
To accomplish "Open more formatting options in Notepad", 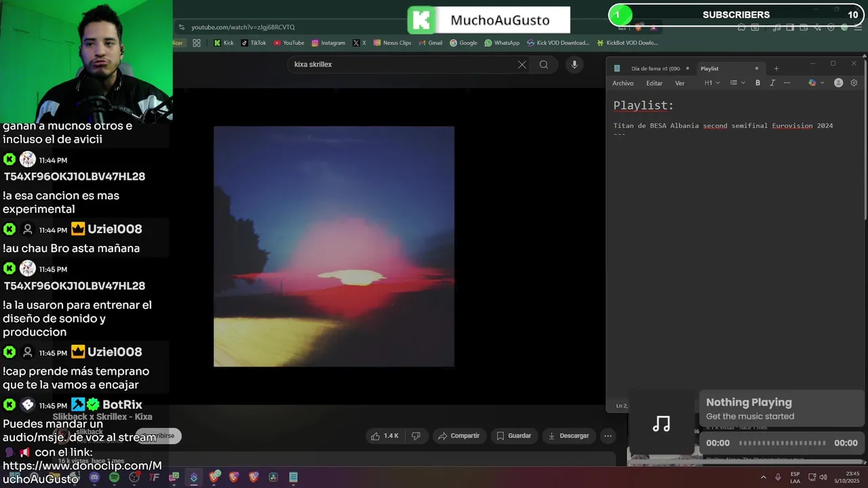I will [787, 83].
